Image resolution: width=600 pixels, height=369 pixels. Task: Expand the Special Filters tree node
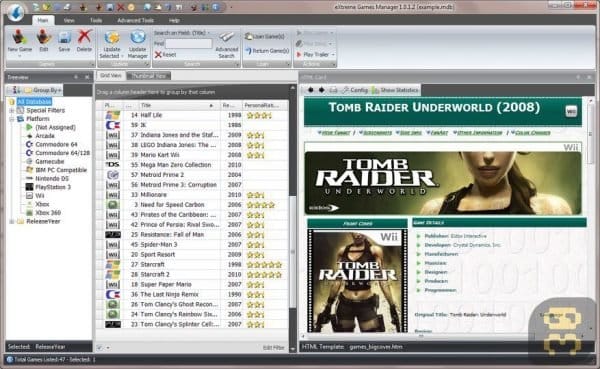point(12,110)
